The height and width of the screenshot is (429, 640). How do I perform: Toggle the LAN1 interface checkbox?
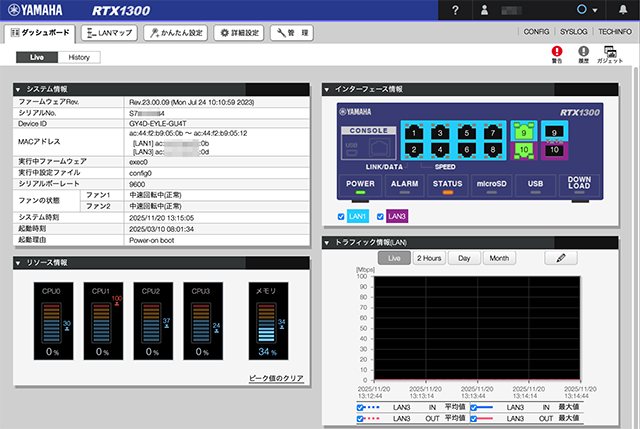coord(341,216)
